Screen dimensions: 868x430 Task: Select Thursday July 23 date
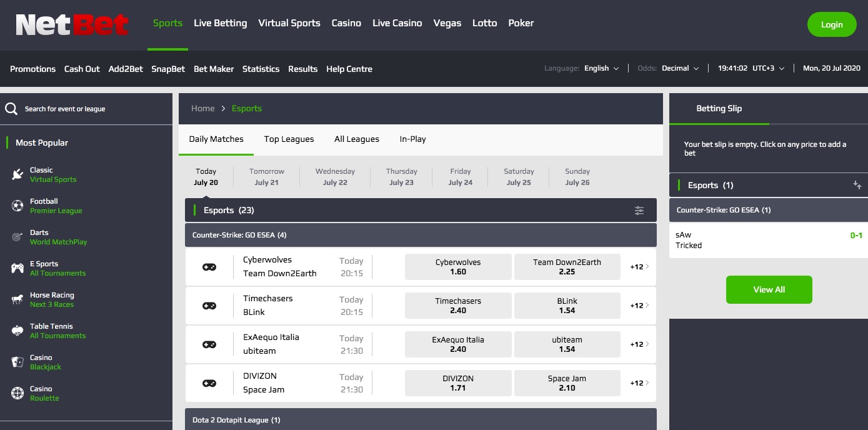[x=401, y=177]
